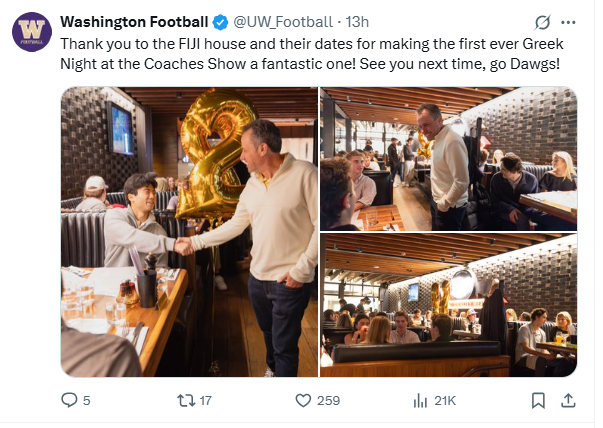Click the purple W profile avatar
The image size is (603, 428).
click(x=32, y=33)
